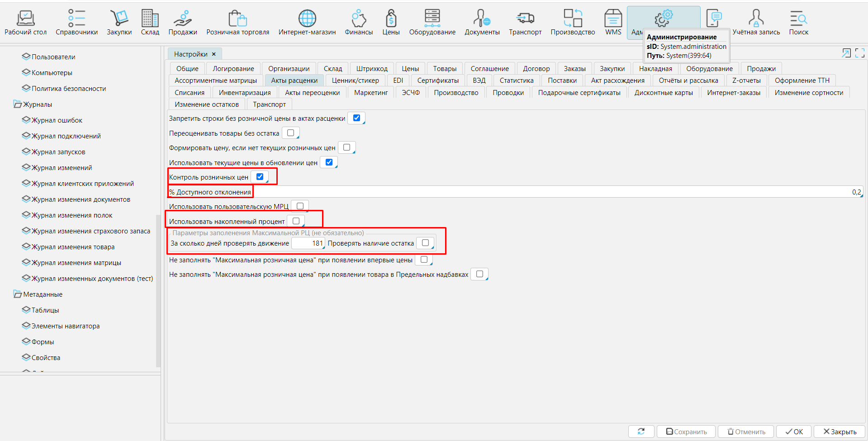Viewport: 868px width, 441px height.
Task: Open the Учётная запись user icon
Action: click(x=756, y=19)
